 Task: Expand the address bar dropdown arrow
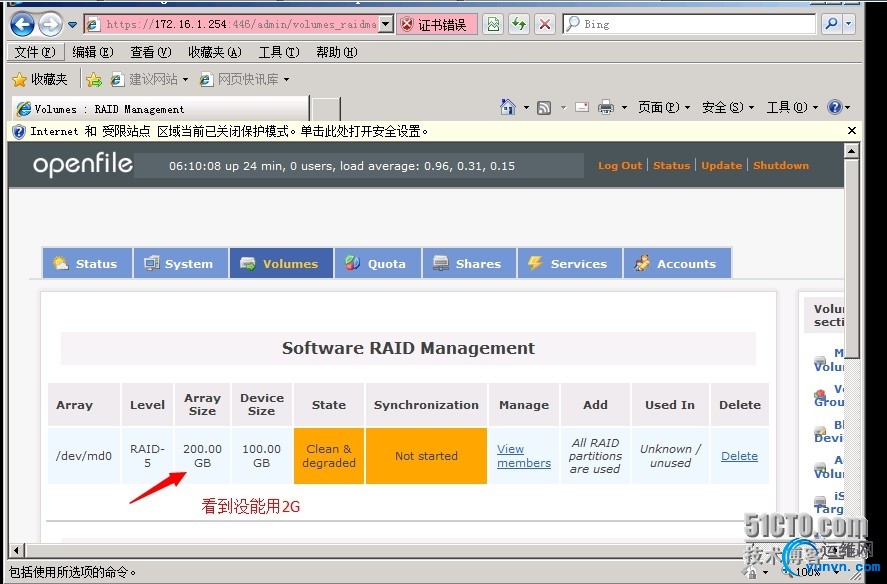(386, 24)
